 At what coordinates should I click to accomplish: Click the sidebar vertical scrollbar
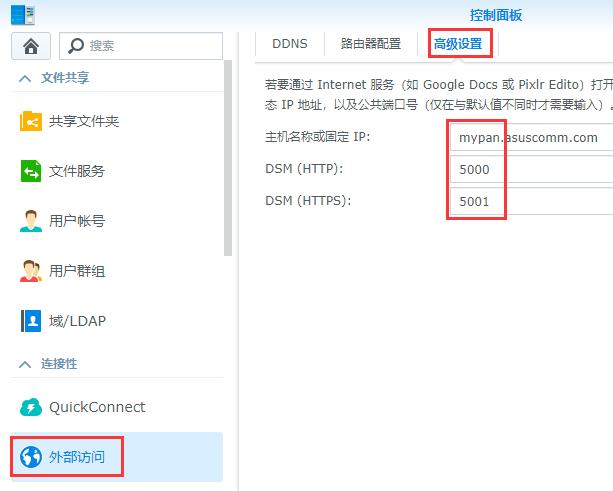(228, 158)
